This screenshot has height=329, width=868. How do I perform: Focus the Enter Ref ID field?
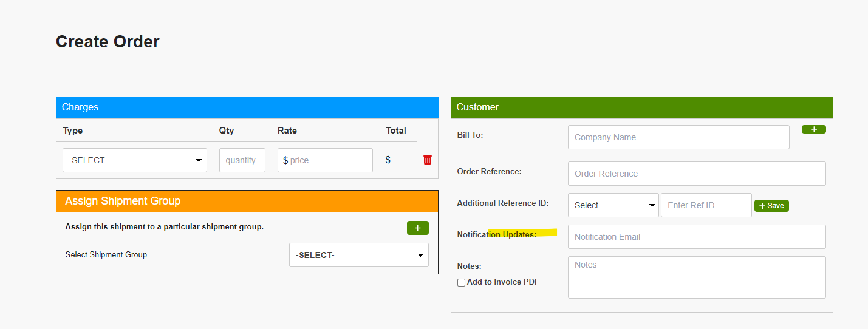(706, 205)
